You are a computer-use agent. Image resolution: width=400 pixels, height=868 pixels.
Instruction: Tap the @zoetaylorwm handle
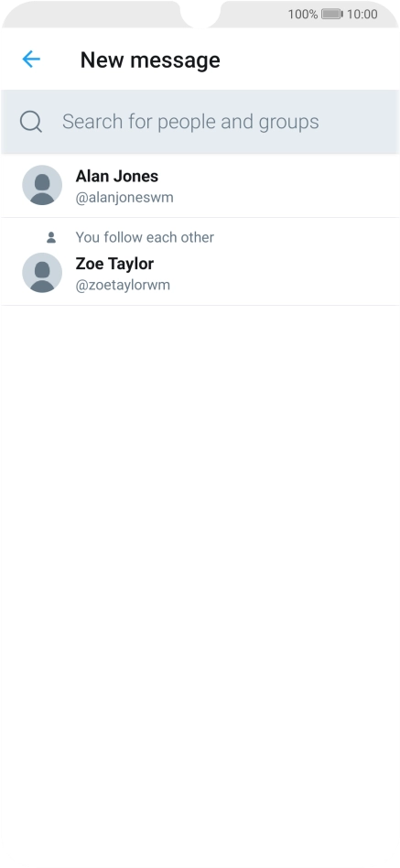click(123, 285)
